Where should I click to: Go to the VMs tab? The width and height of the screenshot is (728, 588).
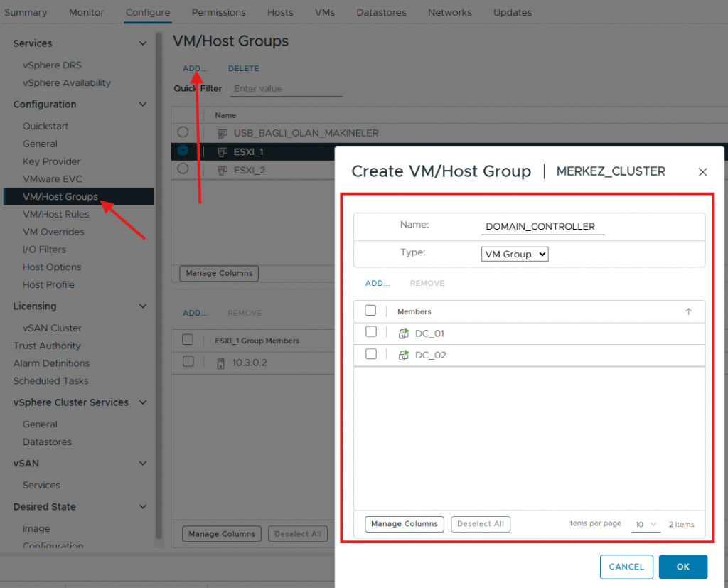324,13
